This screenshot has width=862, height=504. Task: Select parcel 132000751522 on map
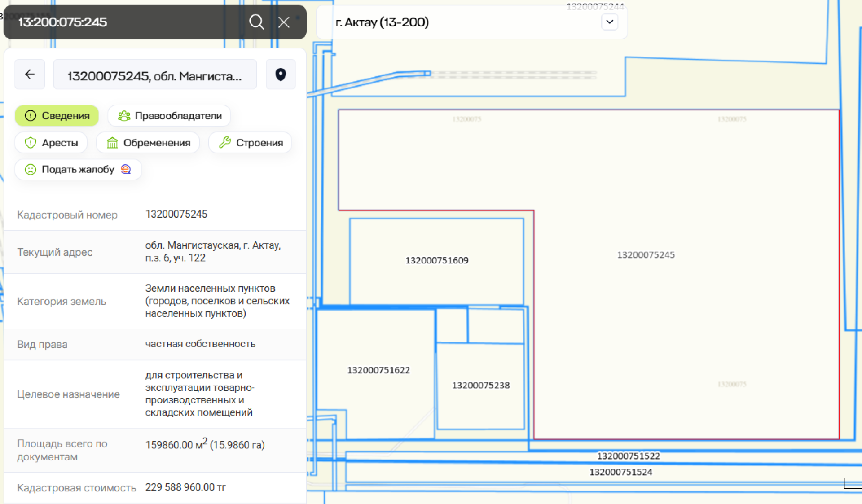[x=628, y=456]
